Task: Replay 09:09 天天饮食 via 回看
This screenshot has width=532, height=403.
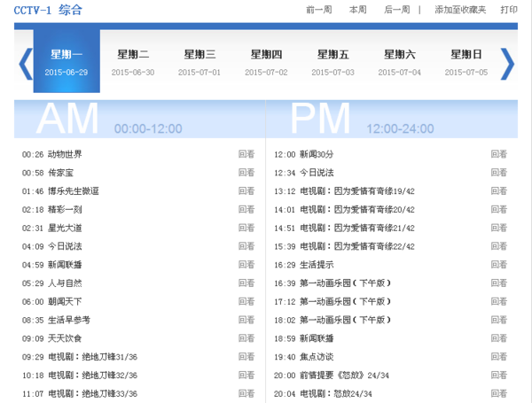Action: 246,338
